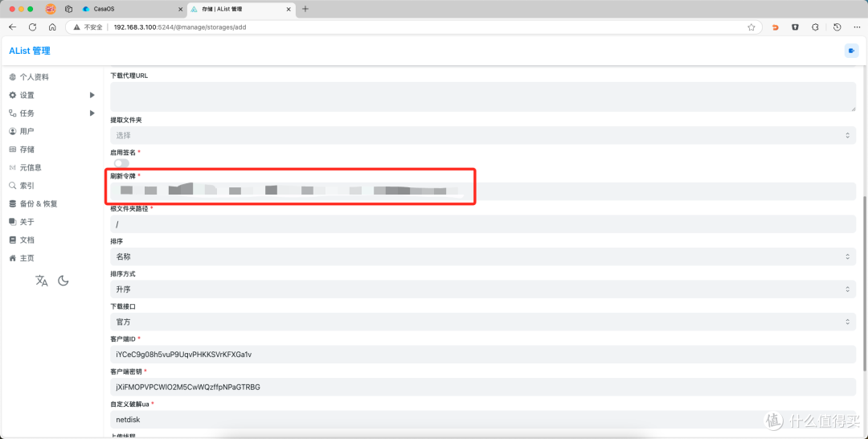Click the profile avatar in tab bar
This screenshot has width=868, height=439.
(51, 9)
